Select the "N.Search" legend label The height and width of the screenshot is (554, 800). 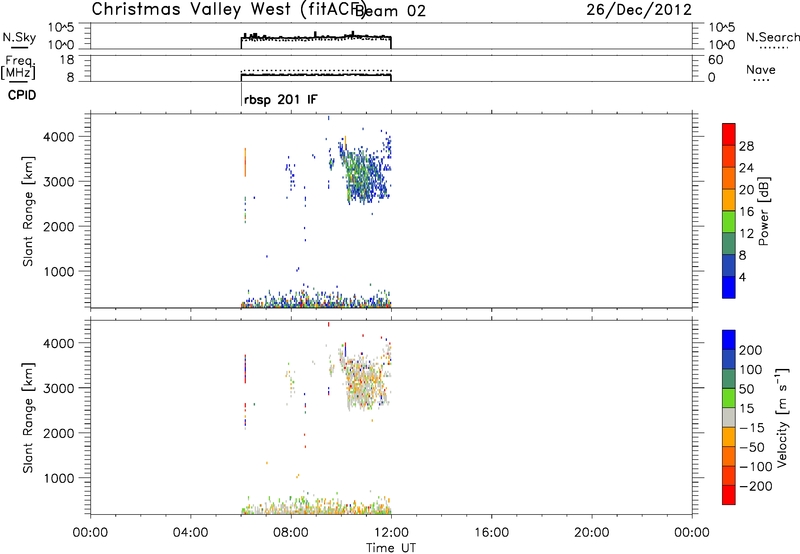click(x=772, y=37)
